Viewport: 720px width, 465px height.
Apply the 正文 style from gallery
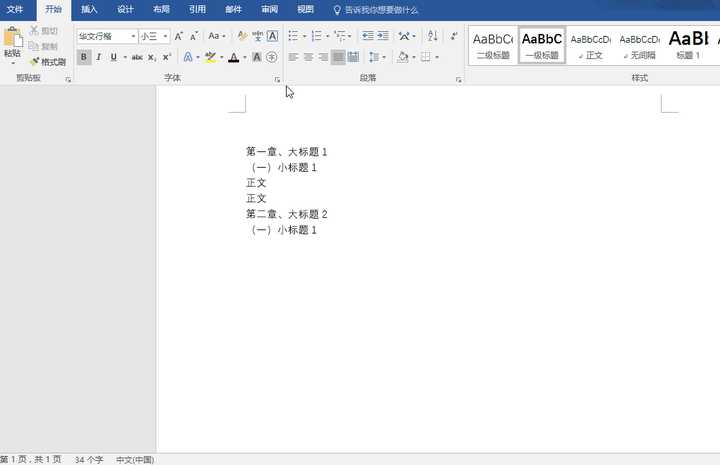coord(591,45)
